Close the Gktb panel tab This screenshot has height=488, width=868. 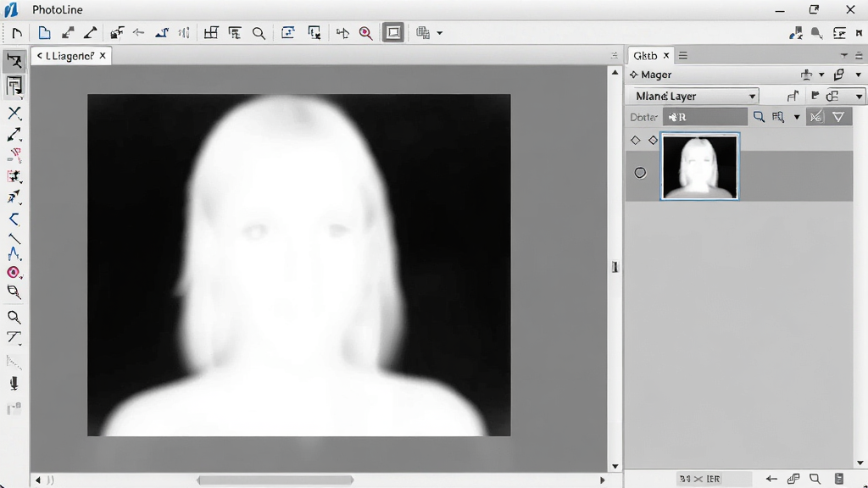[666, 55]
